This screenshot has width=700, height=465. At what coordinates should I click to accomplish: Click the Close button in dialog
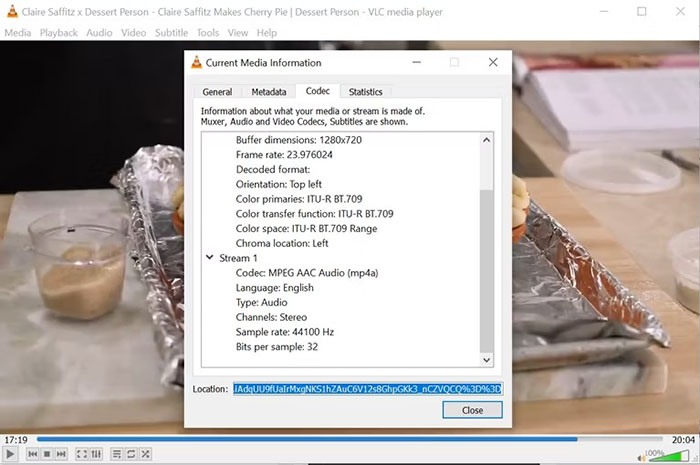(472, 410)
